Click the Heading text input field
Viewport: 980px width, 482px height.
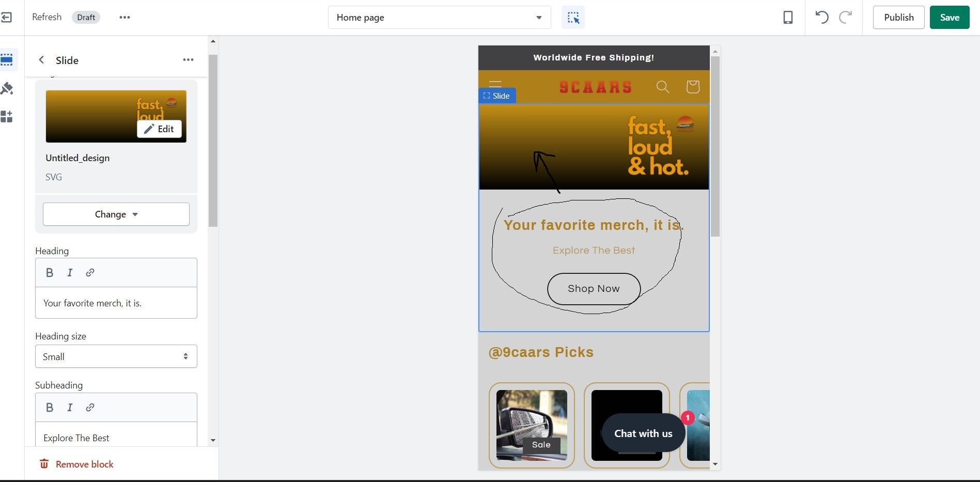point(116,303)
